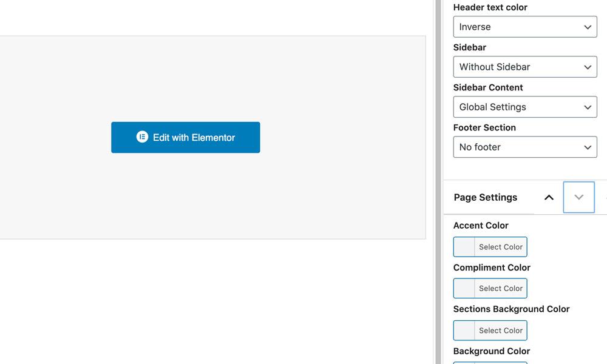The height and width of the screenshot is (364, 607).
Task: Click Select Color under Accent Color
Action: [x=501, y=247]
